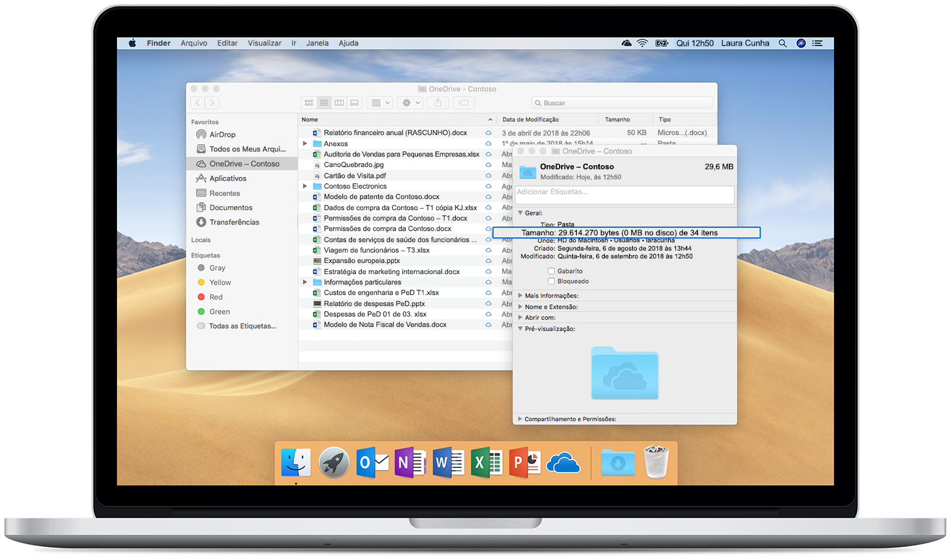This screenshot has width=951, height=560.
Task: Open the Downloads folder in the Dock
Action: (618, 463)
